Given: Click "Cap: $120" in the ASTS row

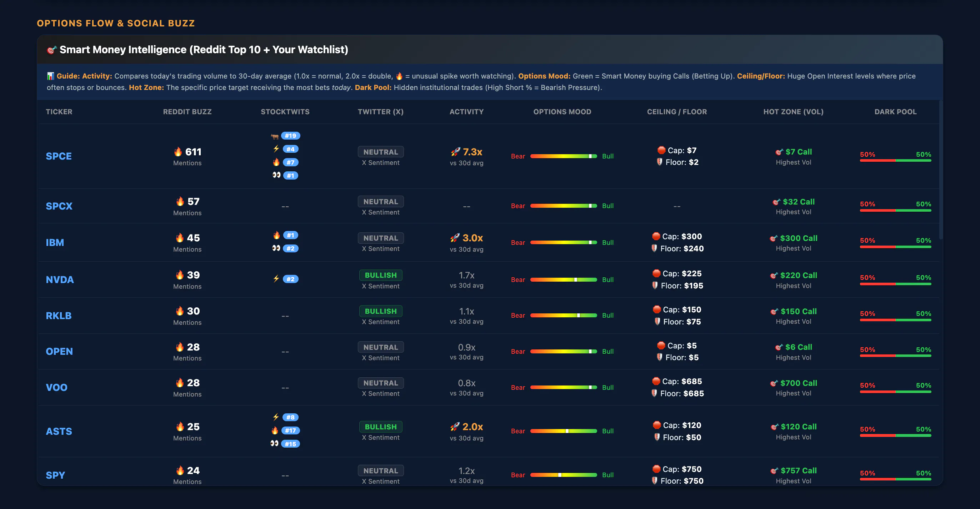Looking at the screenshot, I should 682,425.
